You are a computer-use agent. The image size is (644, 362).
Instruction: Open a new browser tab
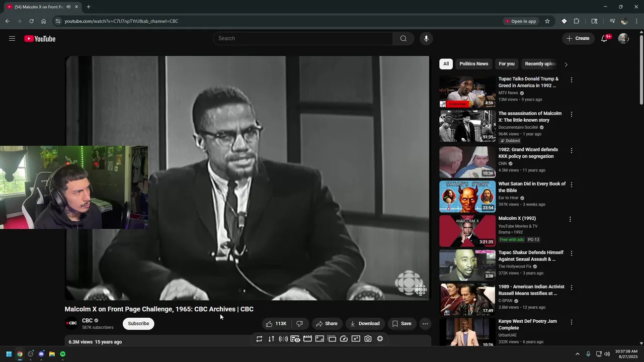click(89, 7)
